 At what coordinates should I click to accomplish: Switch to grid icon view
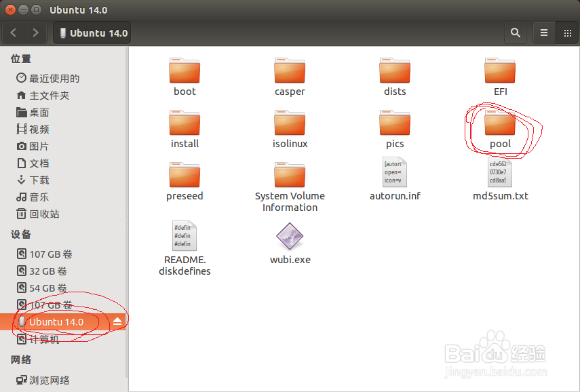click(567, 33)
